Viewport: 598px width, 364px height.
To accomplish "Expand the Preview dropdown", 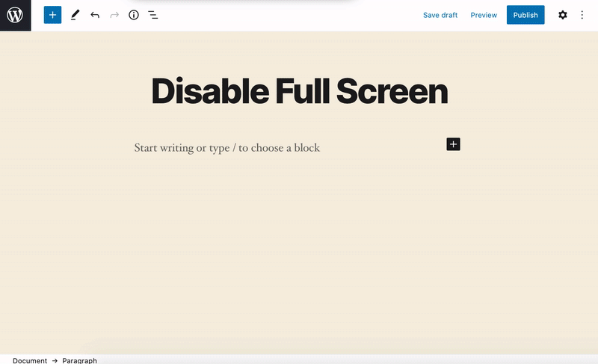I will tap(484, 15).
